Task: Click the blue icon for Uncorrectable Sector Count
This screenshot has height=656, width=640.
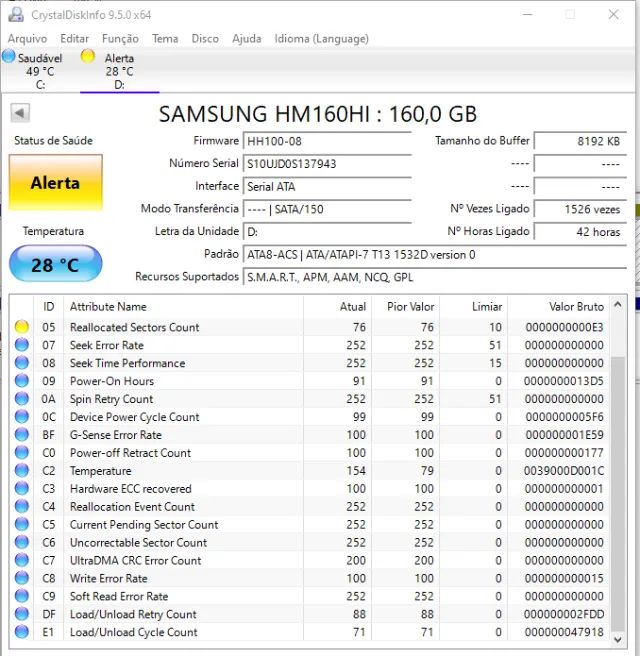Action: tap(22, 542)
